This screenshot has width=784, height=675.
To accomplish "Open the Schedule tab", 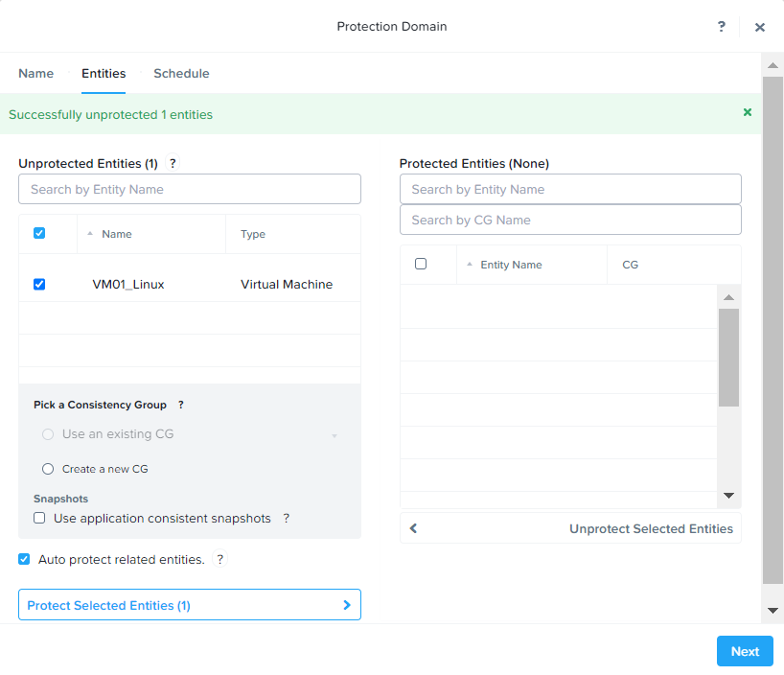I will (x=181, y=74).
